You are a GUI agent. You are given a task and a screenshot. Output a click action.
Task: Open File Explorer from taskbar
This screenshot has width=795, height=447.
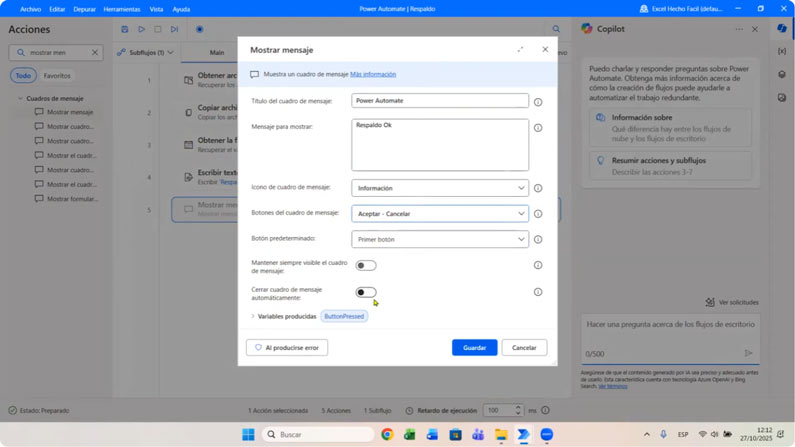click(501, 434)
